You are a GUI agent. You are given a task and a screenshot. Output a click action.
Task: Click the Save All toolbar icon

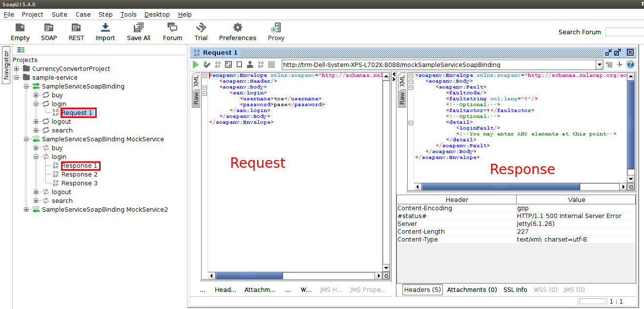point(138,31)
